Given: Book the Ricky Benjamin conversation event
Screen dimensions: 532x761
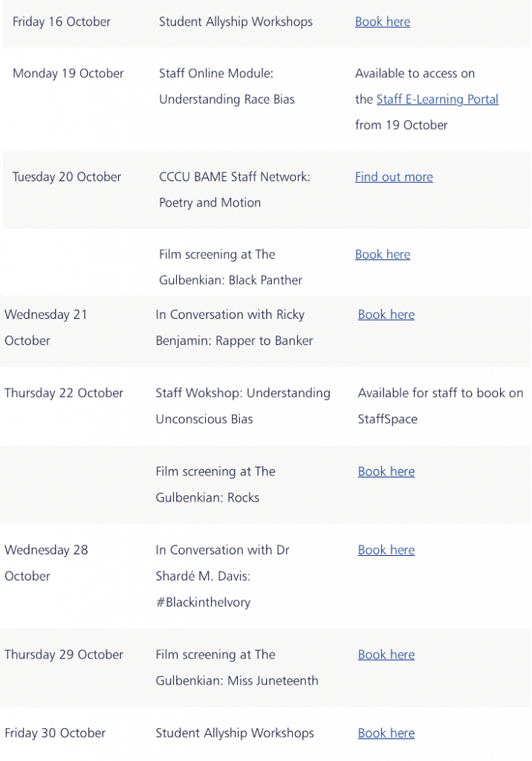Looking at the screenshot, I should [x=386, y=314].
